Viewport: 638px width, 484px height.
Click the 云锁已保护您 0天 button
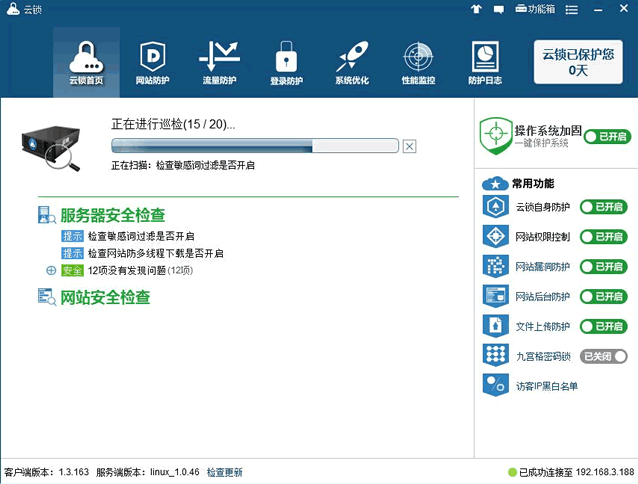pos(578,62)
